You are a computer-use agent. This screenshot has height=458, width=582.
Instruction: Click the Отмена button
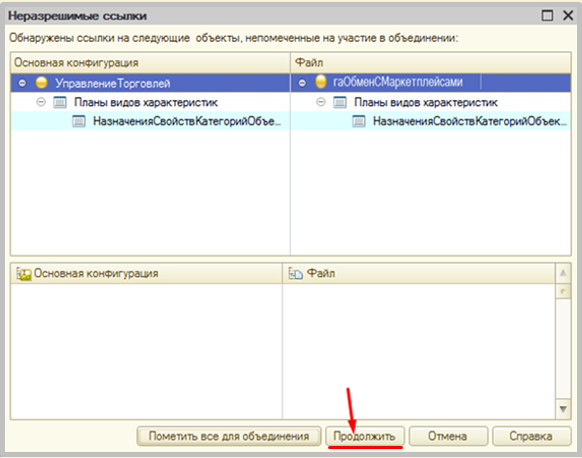448,436
